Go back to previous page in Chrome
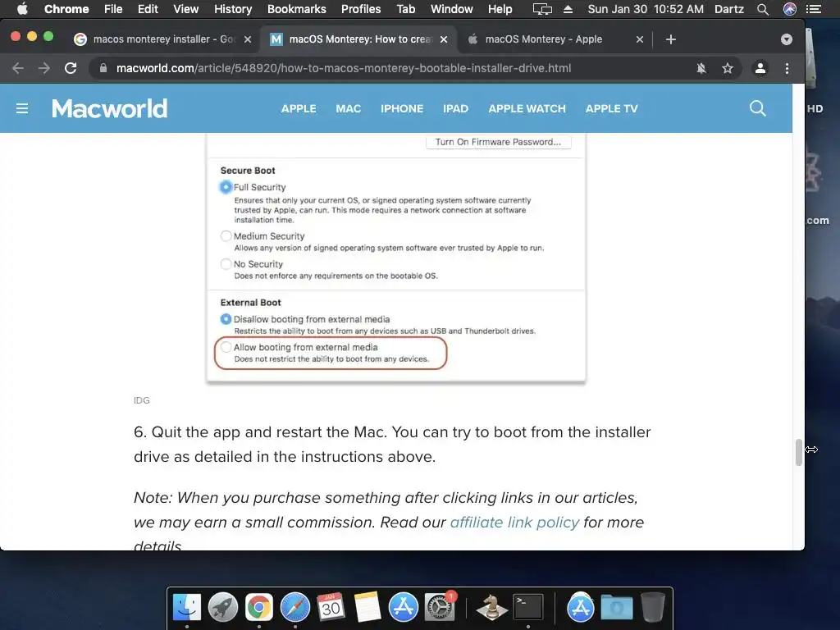The width and height of the screenshot is (840, 630). [x=18, y=68]
